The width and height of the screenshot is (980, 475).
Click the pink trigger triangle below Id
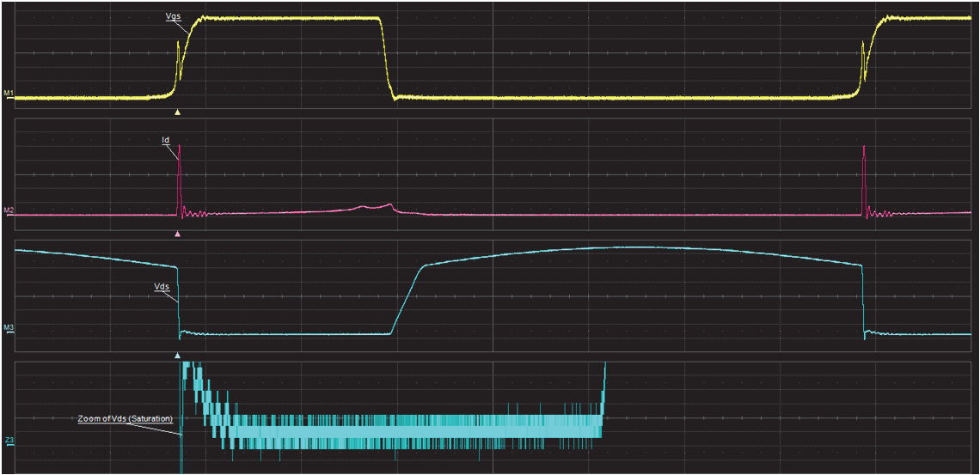[178, 233]
